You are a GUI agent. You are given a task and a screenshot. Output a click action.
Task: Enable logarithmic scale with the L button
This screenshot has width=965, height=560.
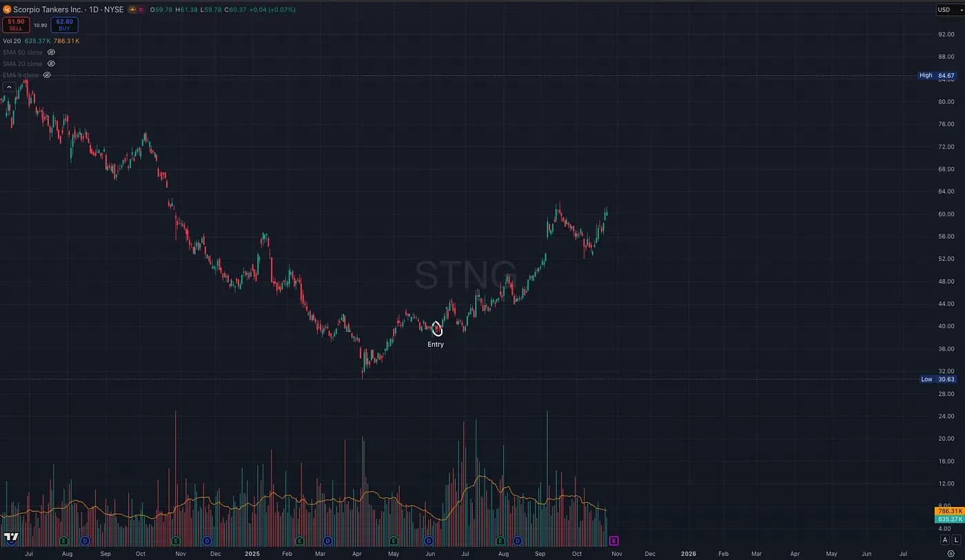coord(957,539)
